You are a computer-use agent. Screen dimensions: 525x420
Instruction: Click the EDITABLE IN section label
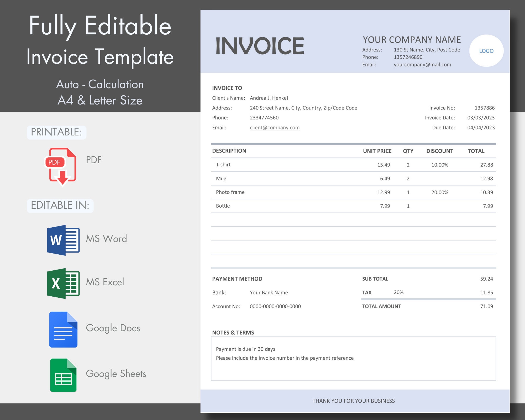point(60,205)
